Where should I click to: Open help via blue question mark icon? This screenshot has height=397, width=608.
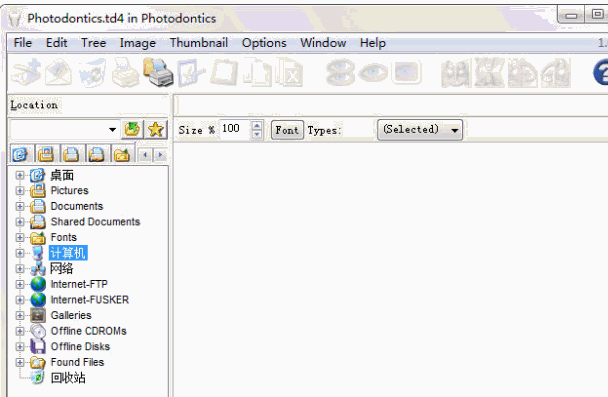[601, 72]
